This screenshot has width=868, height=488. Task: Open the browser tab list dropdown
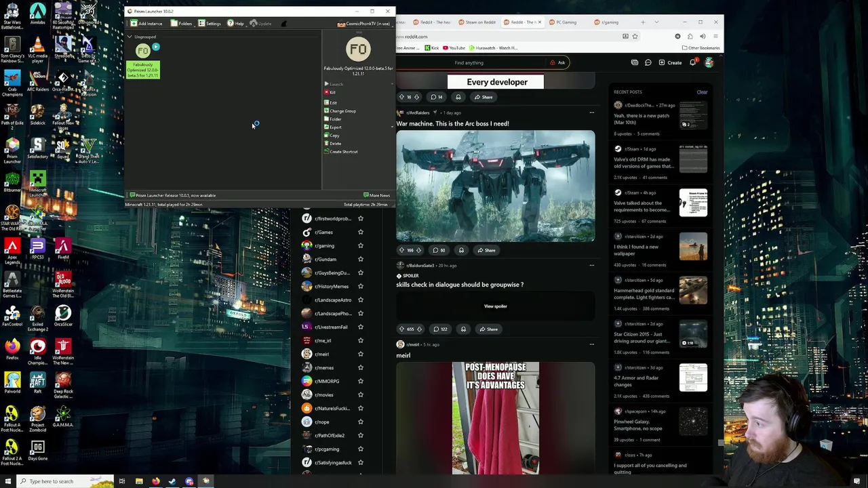point(656,22)
